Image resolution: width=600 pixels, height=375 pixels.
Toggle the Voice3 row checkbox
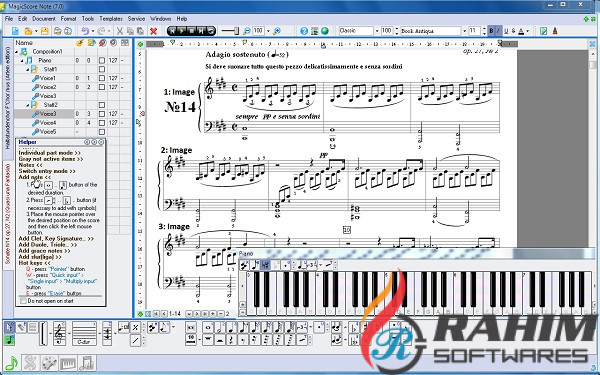(102, 114)
